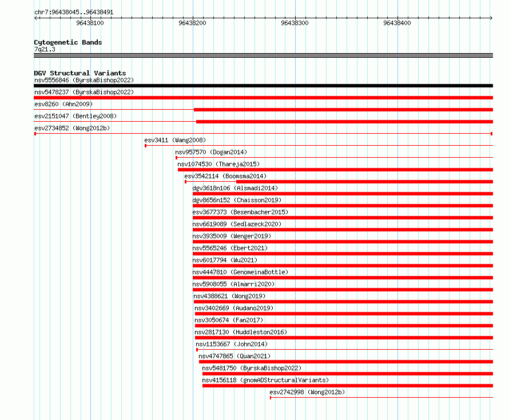Screen dimensions: 509x420
Task: Click ruler position 96438300
Action: [x=295, y=23]
